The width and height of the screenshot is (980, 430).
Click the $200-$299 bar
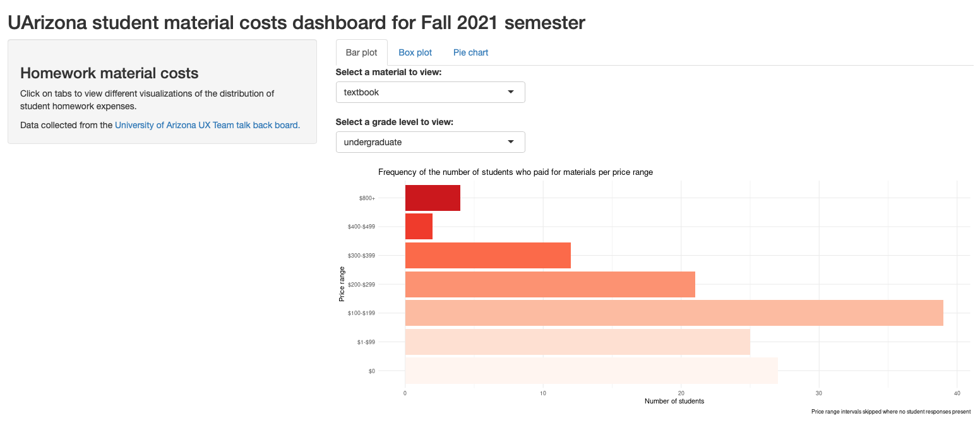(550, 284)
